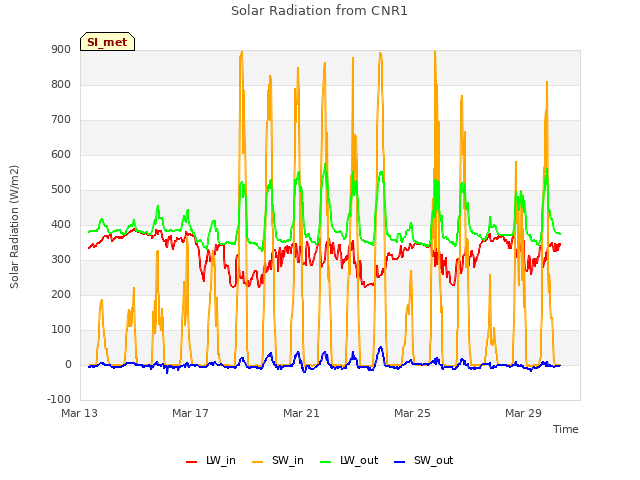Click the green LW_out legend swatch
This screenshot has height=480, width=640.
tap(326, 462)
